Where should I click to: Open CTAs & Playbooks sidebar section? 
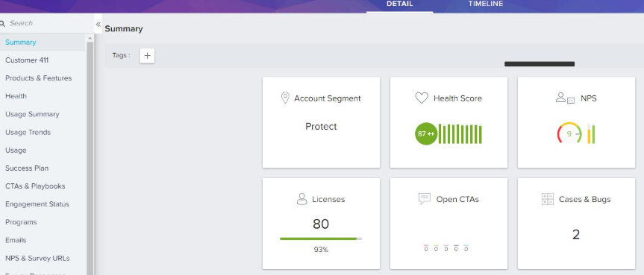[x=35, y=186]
